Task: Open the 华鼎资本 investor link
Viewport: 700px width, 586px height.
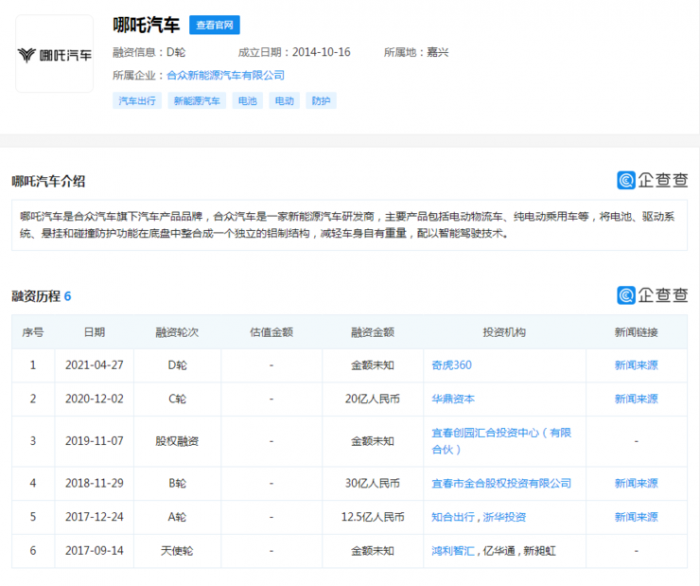Action: pos(453,399)
